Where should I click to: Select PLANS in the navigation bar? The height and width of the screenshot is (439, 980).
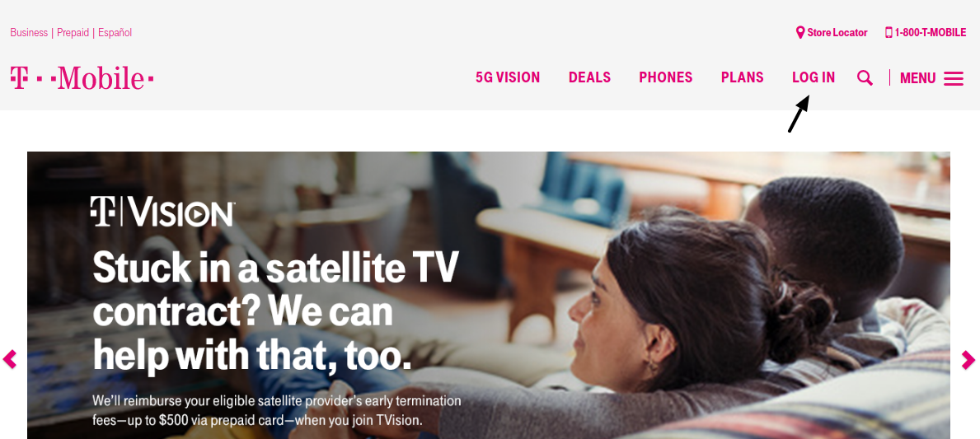(x=743, y=78)
